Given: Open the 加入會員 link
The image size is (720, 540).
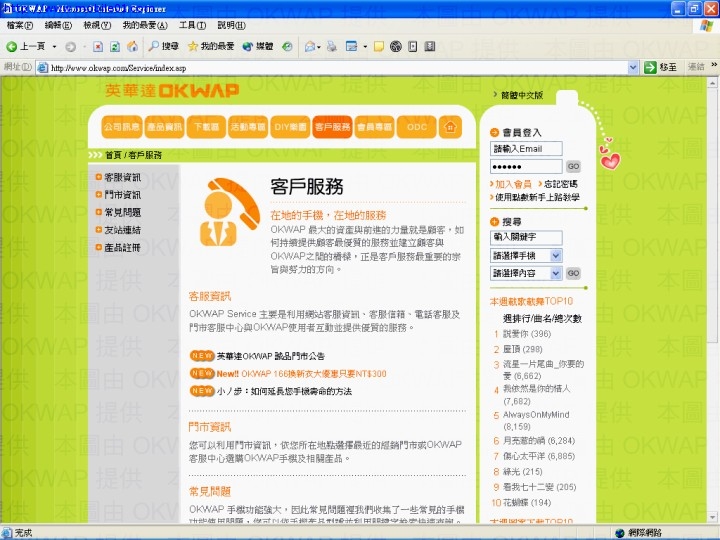Looking at the screenshot, I should click(513, 184).
